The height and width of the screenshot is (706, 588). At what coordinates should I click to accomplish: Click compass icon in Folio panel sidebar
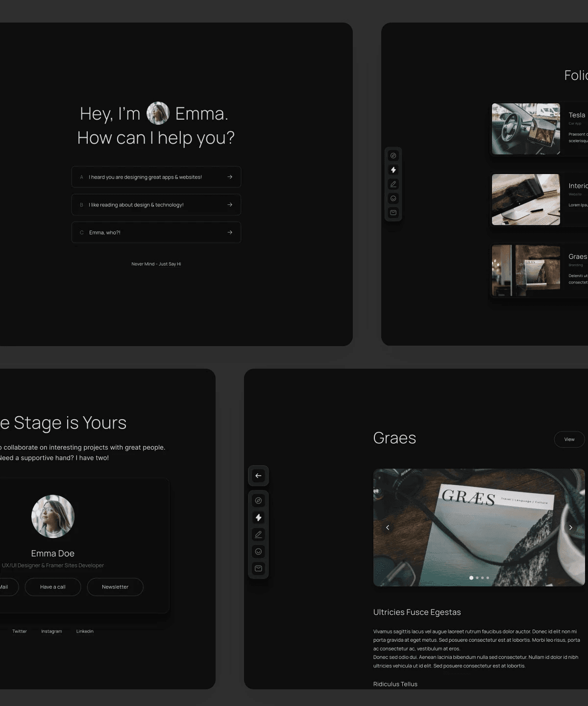393,156
